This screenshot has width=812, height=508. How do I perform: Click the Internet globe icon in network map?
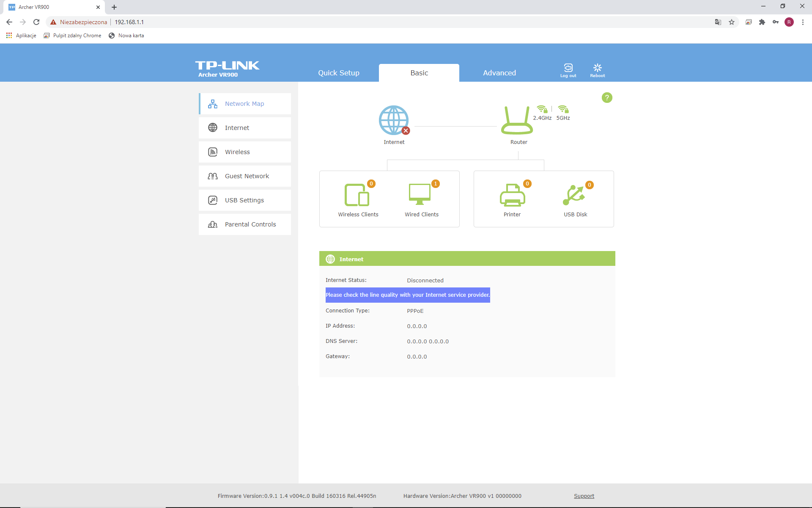coord(394,120)
